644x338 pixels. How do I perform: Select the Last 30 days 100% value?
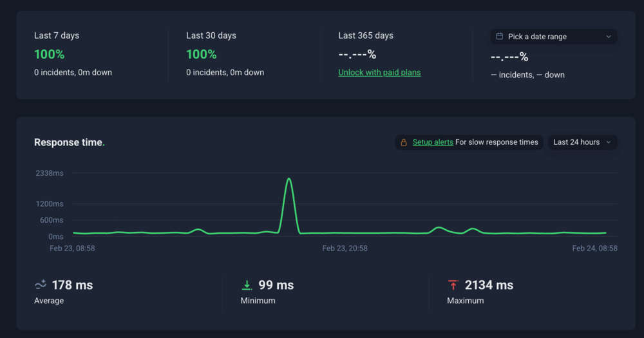pos(202,55)
